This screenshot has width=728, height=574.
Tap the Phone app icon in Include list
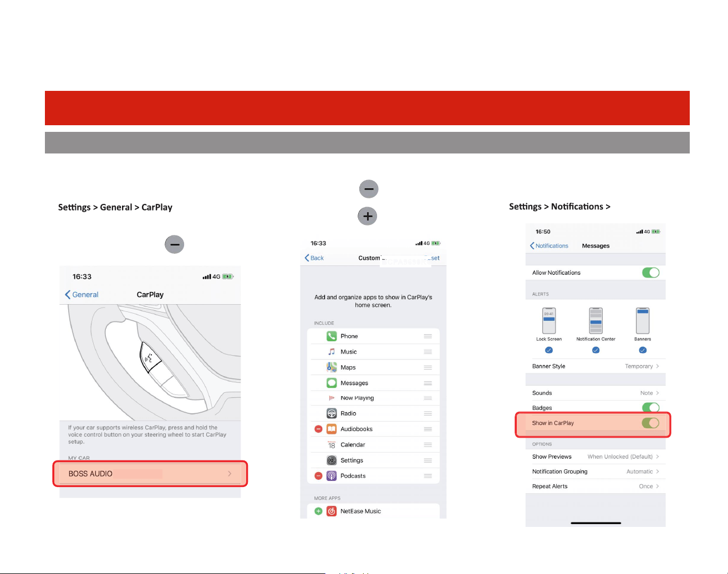(x=332, y=336)
